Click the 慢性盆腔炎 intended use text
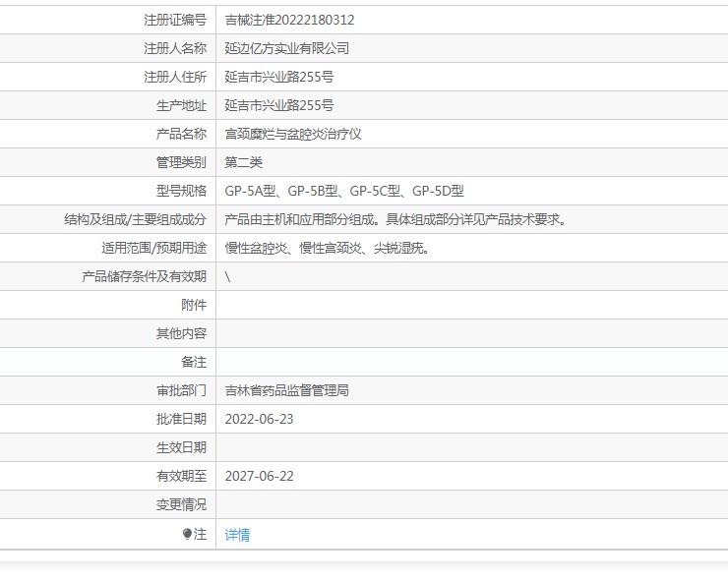The width and height of the screenshot is (728, 582). pyautogui.click(x=256, y=249)
